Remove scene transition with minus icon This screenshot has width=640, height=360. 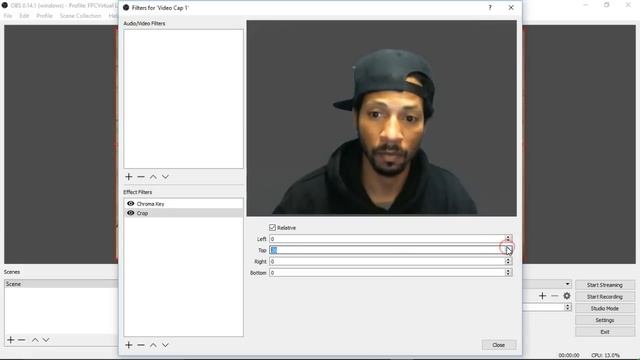[x=554, y=296]
